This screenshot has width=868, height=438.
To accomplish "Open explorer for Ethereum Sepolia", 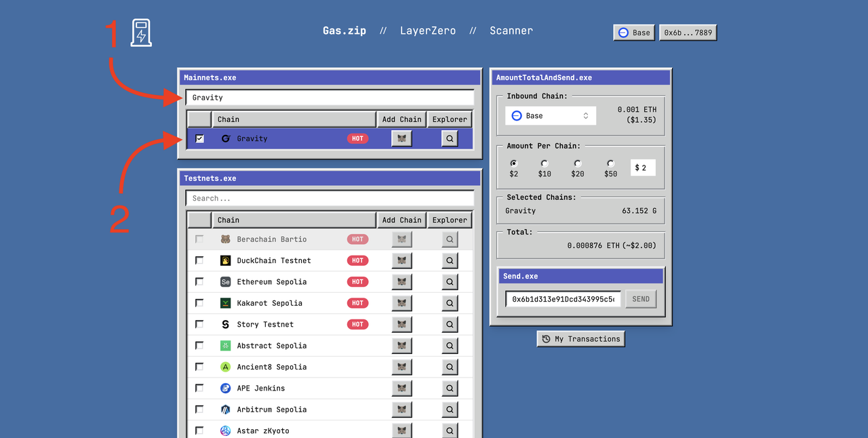I will pyautogui.click(x=450, y=281).
